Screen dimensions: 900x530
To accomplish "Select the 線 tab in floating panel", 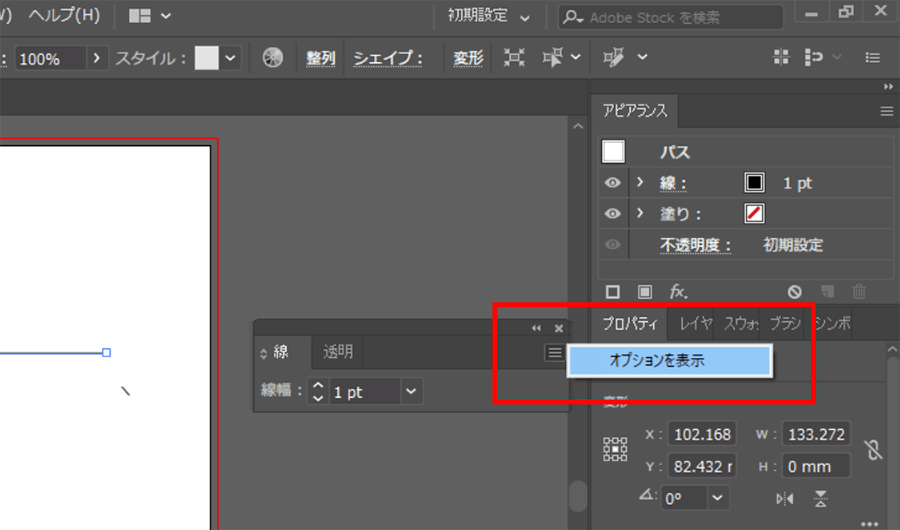I will (x=282, y=352).
